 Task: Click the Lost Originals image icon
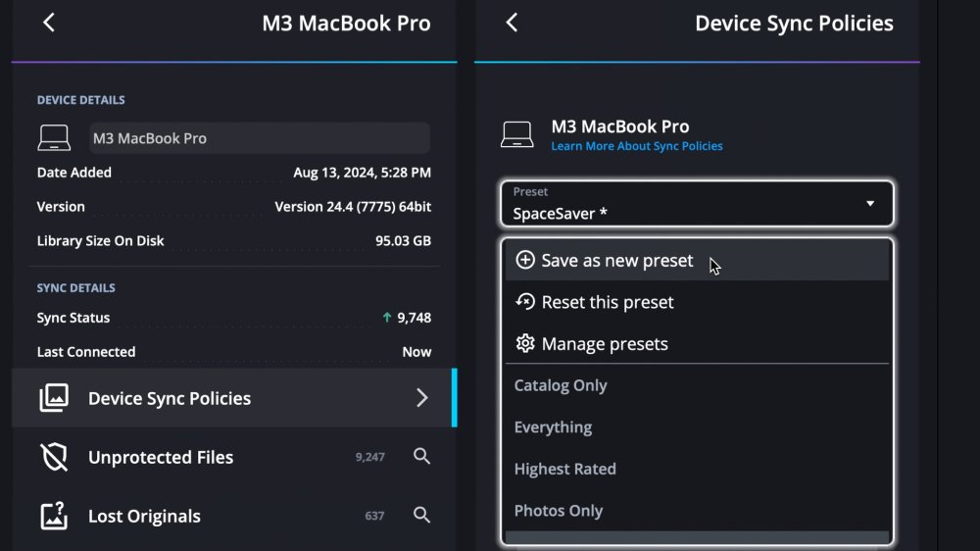pos(54,516)
